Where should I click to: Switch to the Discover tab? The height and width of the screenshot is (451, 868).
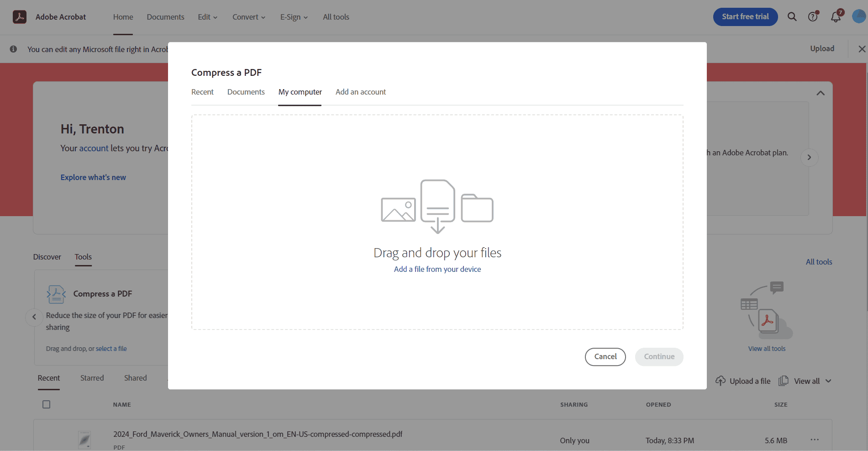(47, 257)
